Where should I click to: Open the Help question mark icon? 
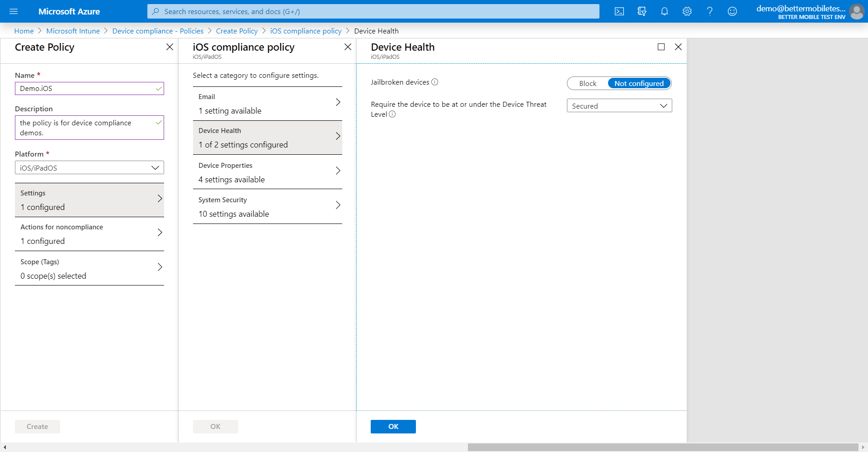coord(710,11)
